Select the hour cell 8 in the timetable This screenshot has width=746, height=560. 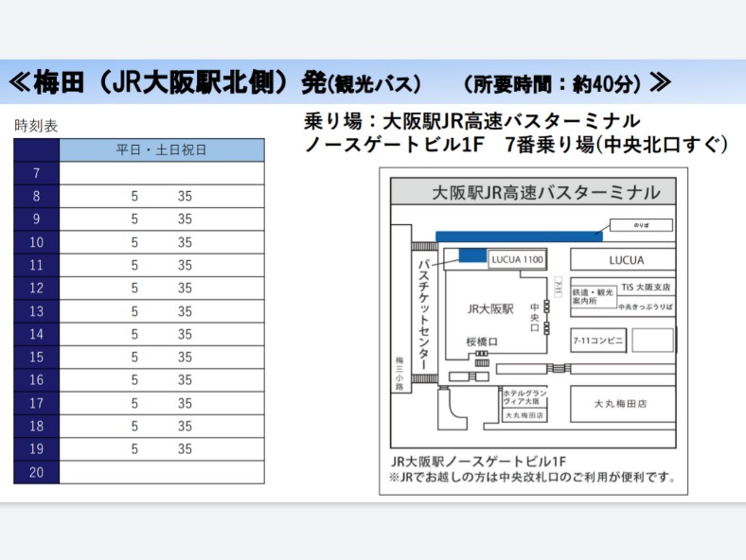37,196
